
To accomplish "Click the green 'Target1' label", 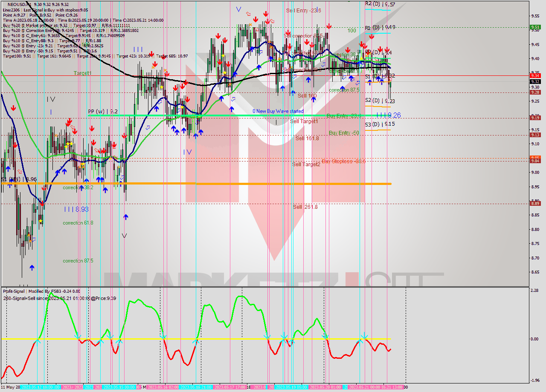I will coord(82,73).
